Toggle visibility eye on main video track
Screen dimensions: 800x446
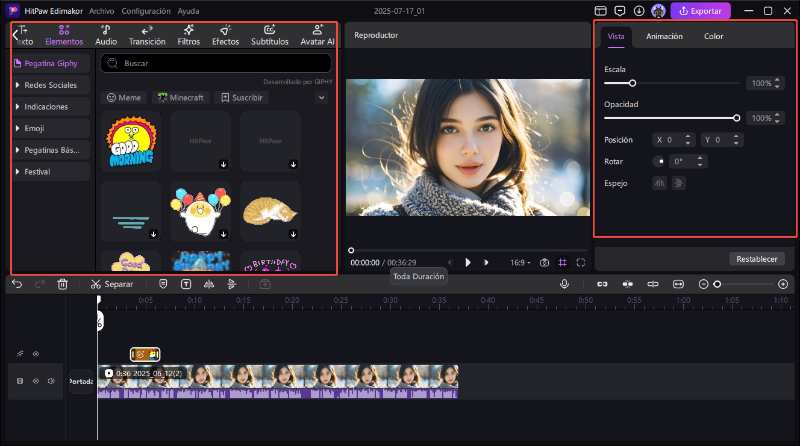point(36,381)
